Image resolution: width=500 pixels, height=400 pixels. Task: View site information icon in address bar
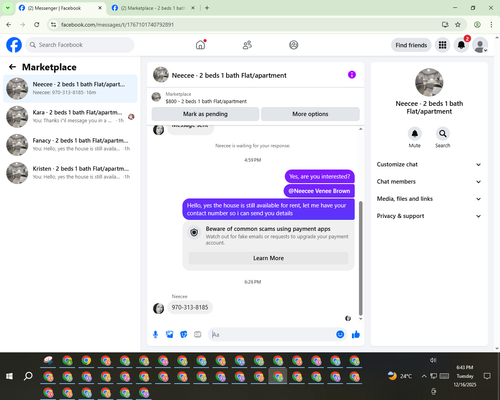pyautogui.click(x=54, y=25)
